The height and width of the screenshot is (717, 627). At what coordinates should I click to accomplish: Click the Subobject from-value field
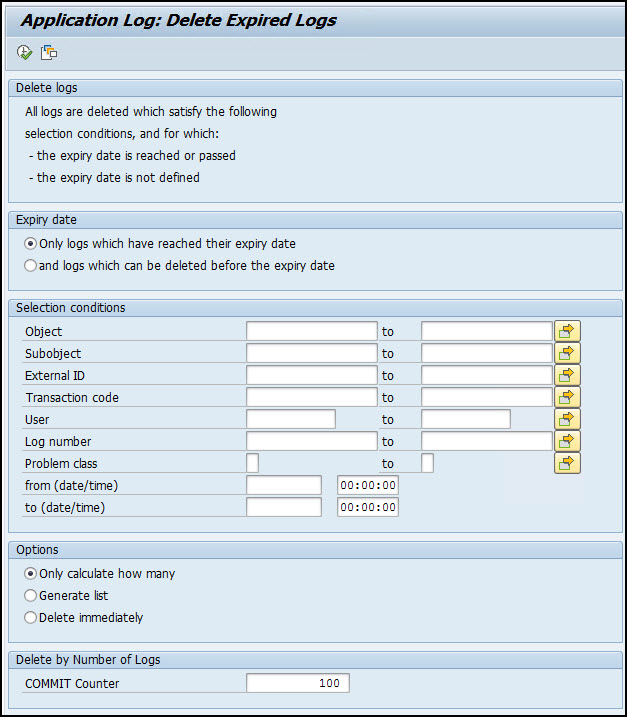point(311,353)
